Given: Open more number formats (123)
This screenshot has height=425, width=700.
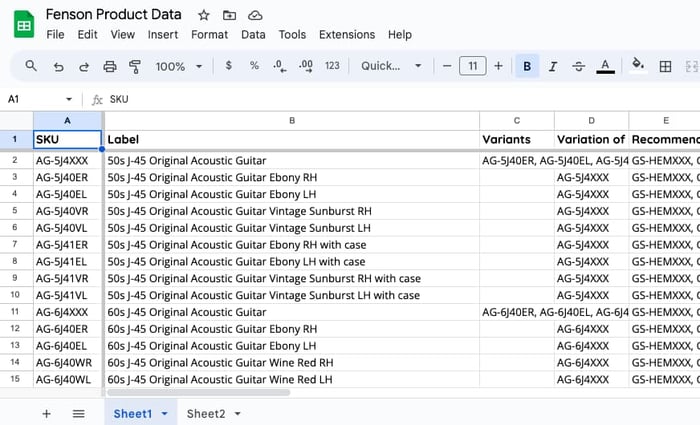Looking at the screenshot, I should tap(332, 66).
